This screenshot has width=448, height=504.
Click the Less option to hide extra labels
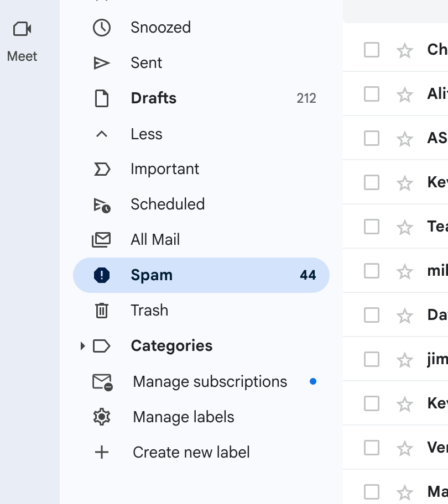(146, 133)
